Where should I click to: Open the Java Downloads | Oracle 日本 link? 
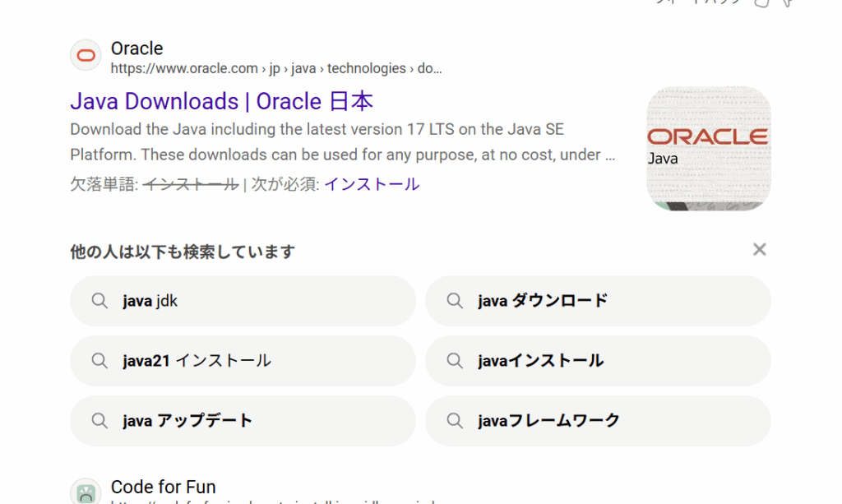pos(221,102)
